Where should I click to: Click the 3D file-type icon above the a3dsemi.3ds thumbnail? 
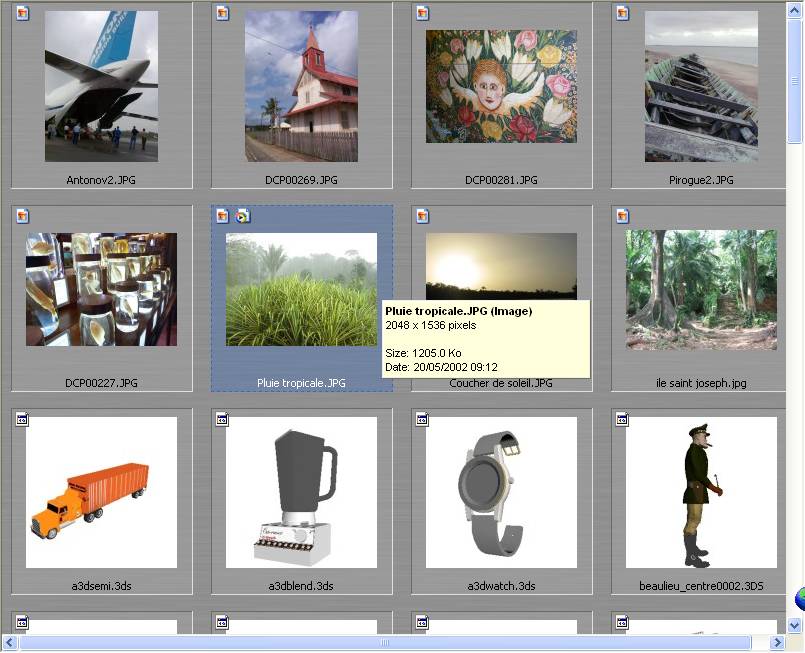tap(23, 419)
